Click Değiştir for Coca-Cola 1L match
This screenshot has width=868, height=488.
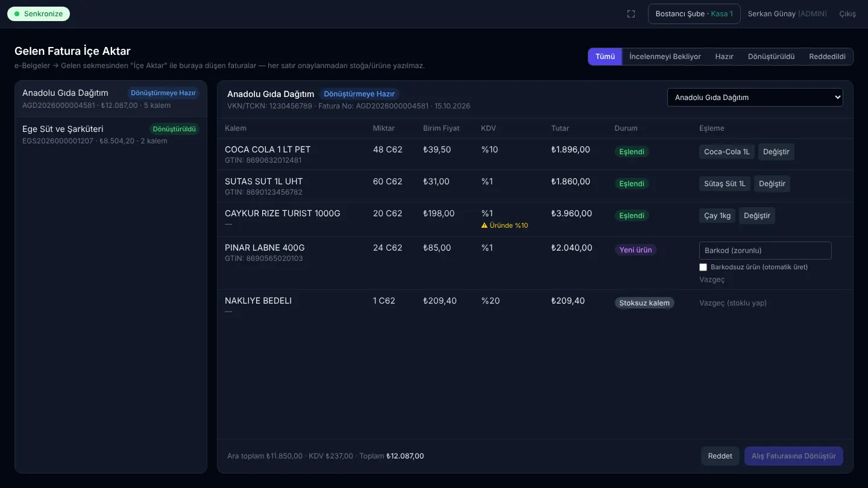click(x=776, y=152)
